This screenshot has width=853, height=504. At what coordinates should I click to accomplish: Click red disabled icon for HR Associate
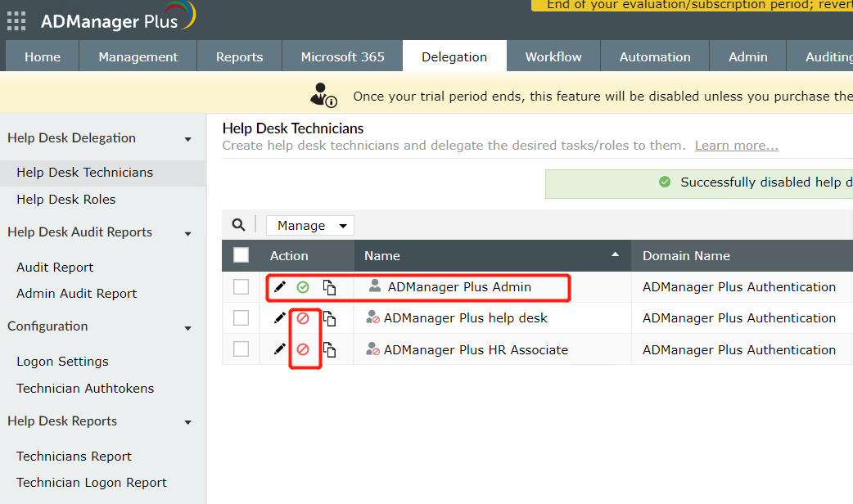(x=303, y=349)
